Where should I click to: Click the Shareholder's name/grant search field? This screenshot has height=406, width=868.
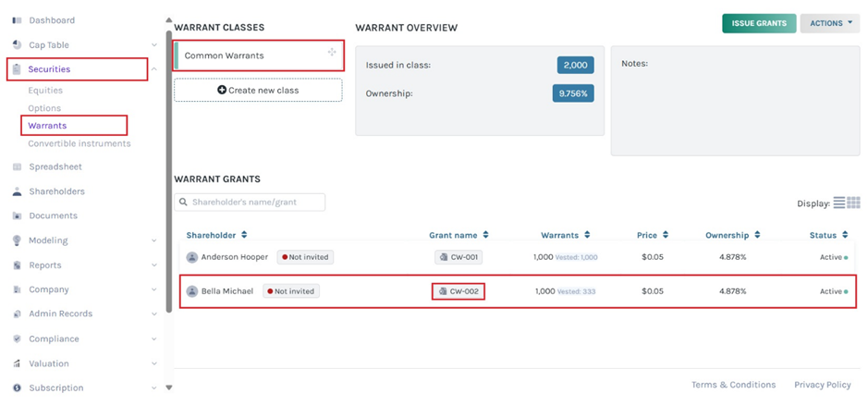[x=250, y=202]
